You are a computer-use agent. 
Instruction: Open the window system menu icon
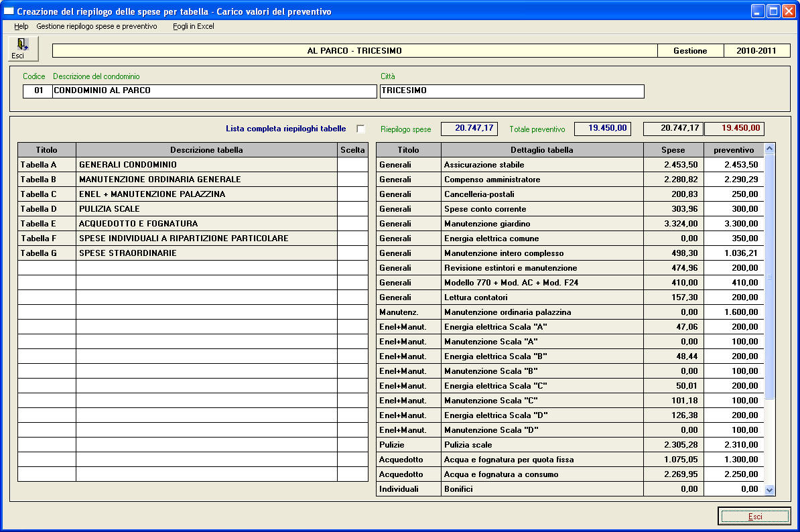8,11
